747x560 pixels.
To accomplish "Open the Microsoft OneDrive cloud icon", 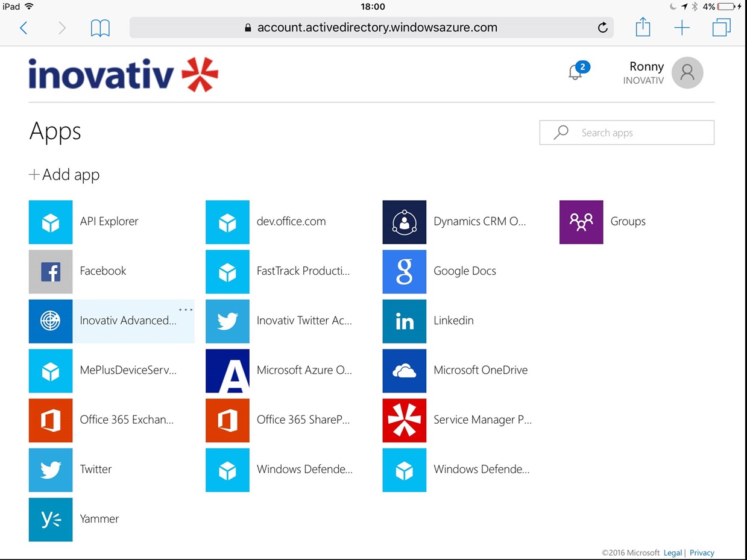I will coord(404,371).
